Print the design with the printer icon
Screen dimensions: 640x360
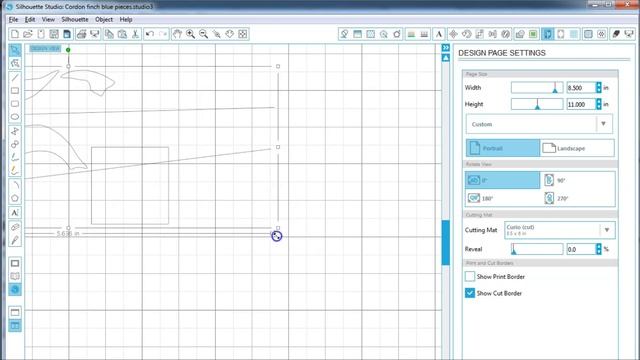81,34
